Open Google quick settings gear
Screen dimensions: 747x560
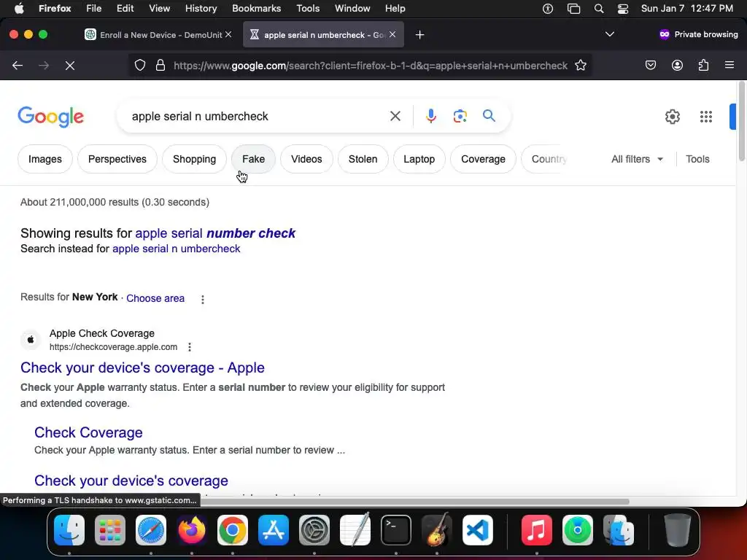tap(672, 117)
